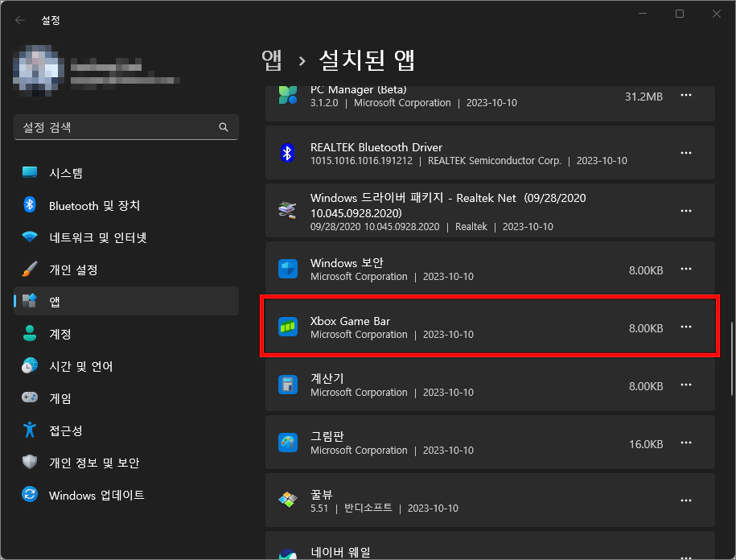736x560 pixels.
Task: Open more options for Xbox Game Bar
Action: [x=686, y=327]
